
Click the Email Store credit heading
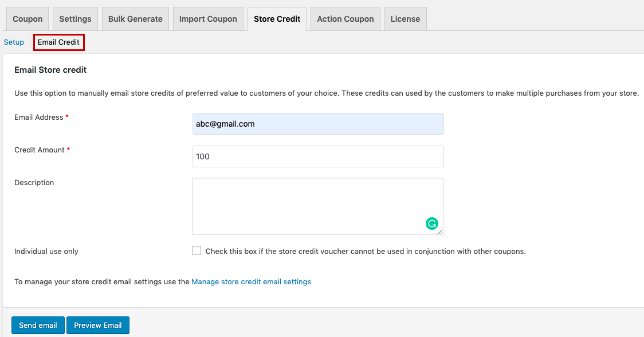point(50,70)
